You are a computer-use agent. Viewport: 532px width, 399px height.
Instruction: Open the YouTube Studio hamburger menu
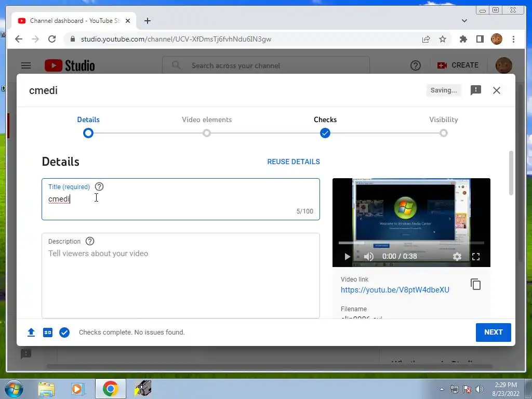pyautogui.click(x=26, y=65)
